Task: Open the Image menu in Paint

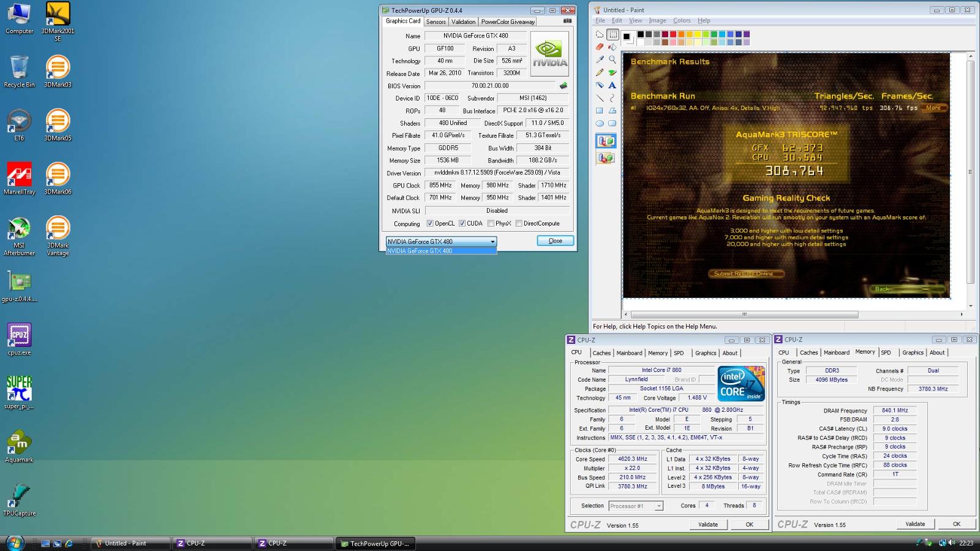Action: coord(657,20)
